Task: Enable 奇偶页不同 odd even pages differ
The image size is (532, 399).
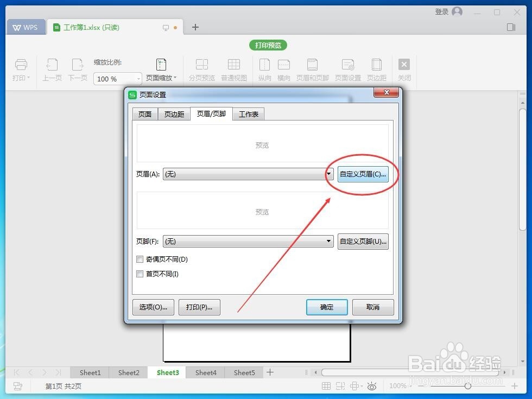Action: [x=140, y=259]
